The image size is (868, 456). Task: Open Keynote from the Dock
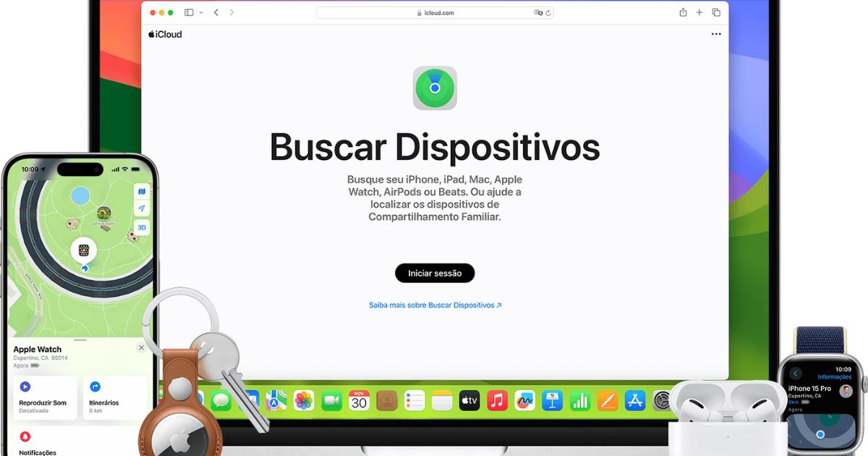553,400
